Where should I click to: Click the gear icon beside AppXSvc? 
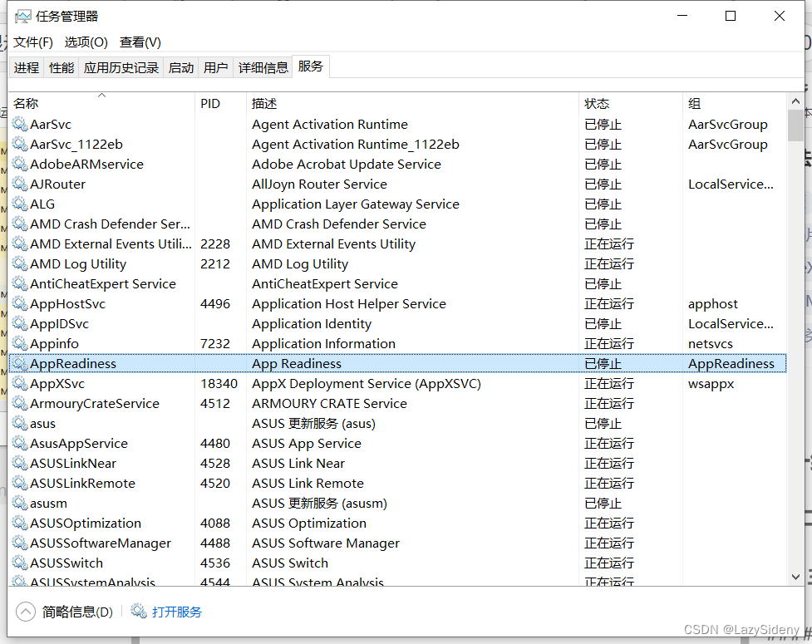(20, 383)
